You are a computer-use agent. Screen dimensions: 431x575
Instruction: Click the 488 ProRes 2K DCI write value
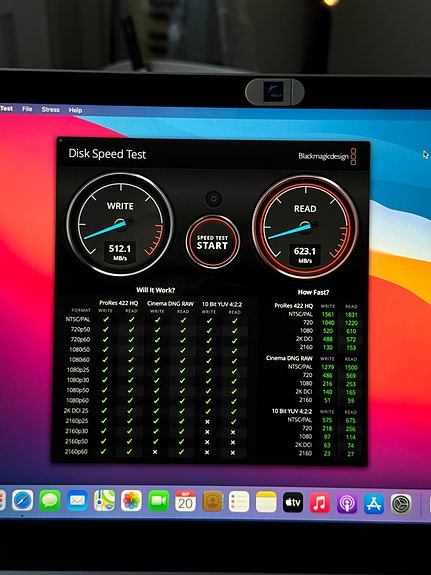coord(328,339)
